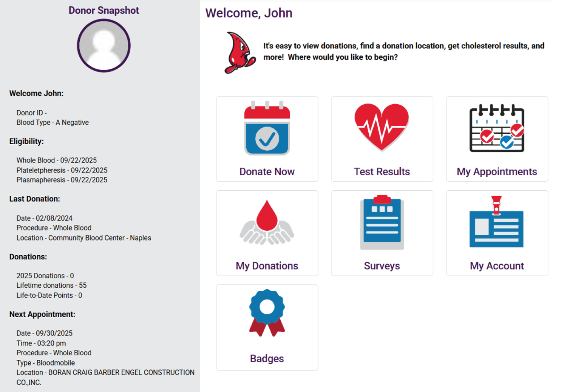Click the donor profile avatar picture

104,46
